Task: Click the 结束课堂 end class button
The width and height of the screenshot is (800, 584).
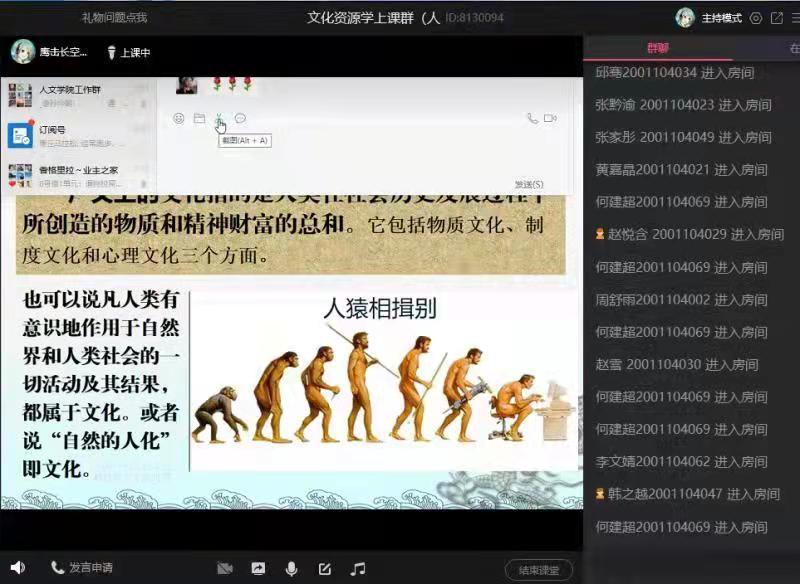Action: (x=539, y=569)
